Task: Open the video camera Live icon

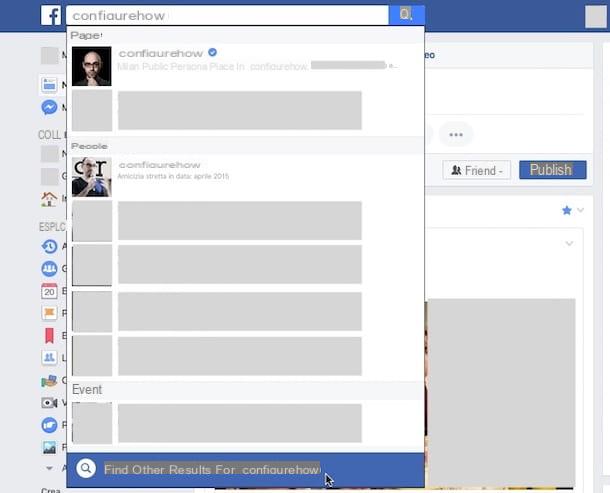Action: coord(49,403)
